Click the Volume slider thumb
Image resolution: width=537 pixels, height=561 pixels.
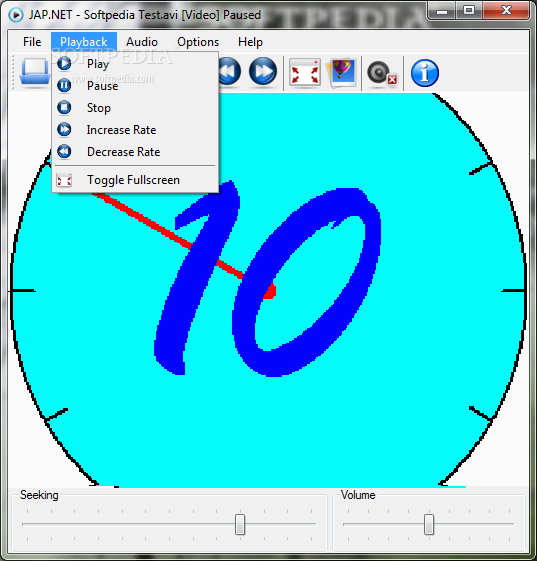tap(429, 524)
